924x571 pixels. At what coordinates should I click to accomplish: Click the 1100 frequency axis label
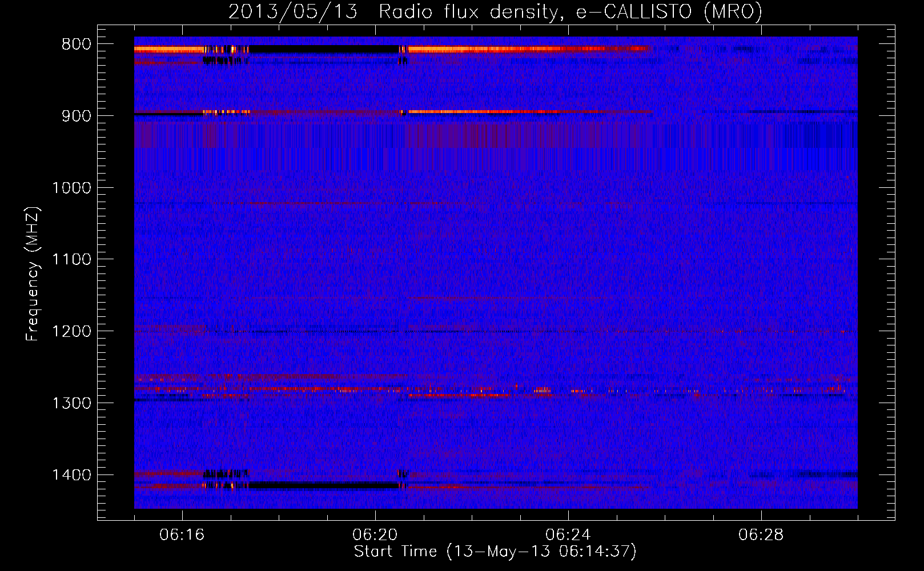[71, 260]
